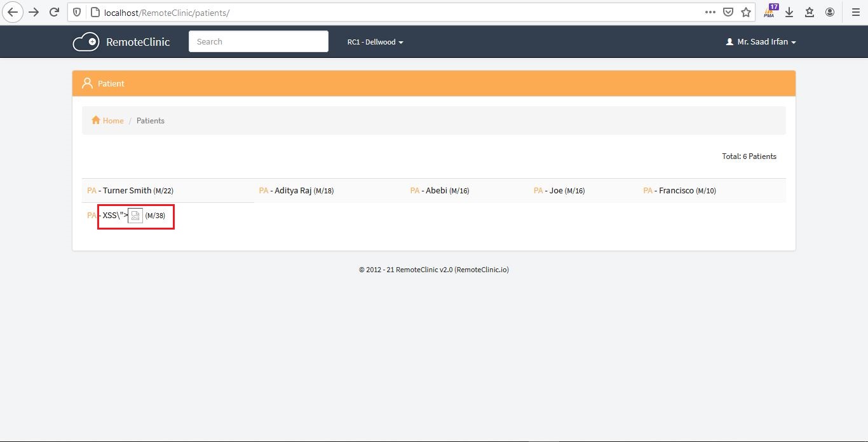This screenshot has width=868, height=442.
Task: Click the PA prefix before Francisco
Action: tap(648, 190)
